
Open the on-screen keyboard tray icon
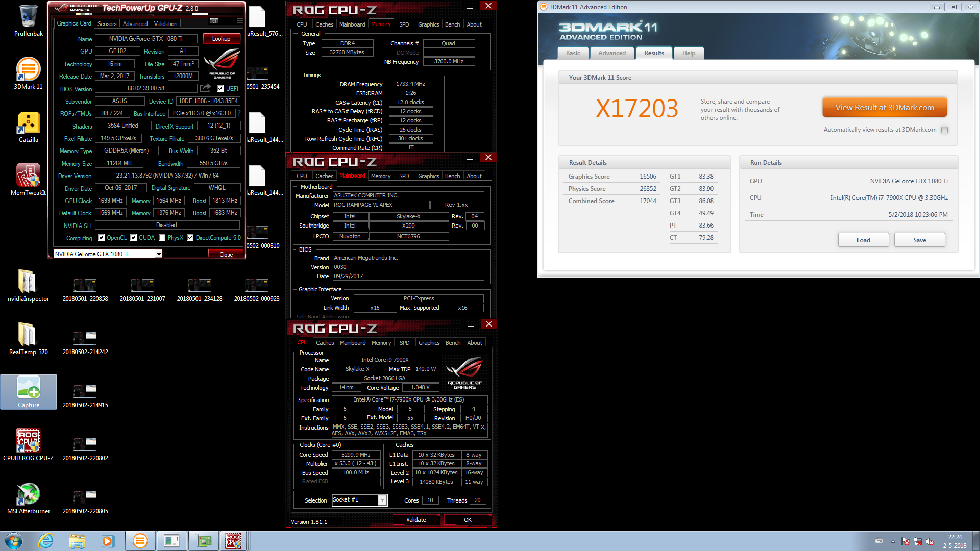point(879,541)
